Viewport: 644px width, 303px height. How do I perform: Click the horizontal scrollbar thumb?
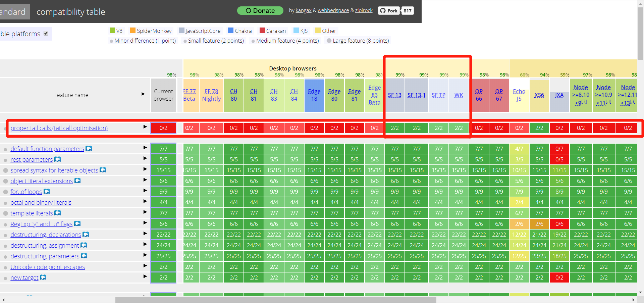pyautogui.click(x=276, y=300)
